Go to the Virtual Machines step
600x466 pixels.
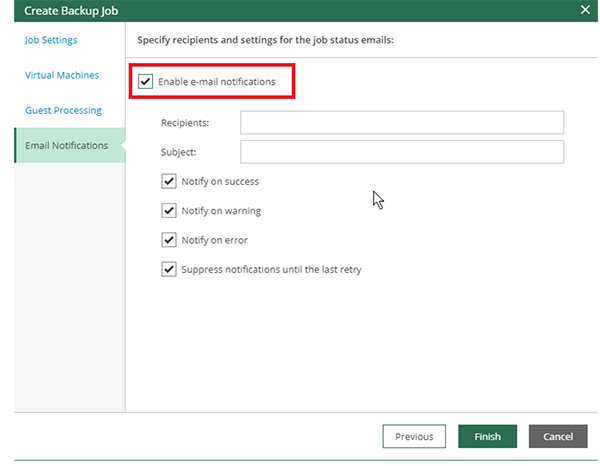(61, 75)
